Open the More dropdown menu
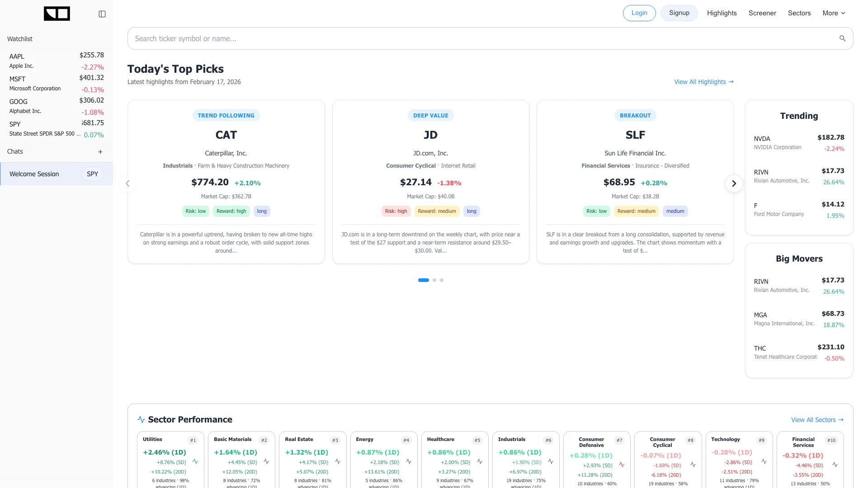This screenshot has width=868, height=488. 834,13
